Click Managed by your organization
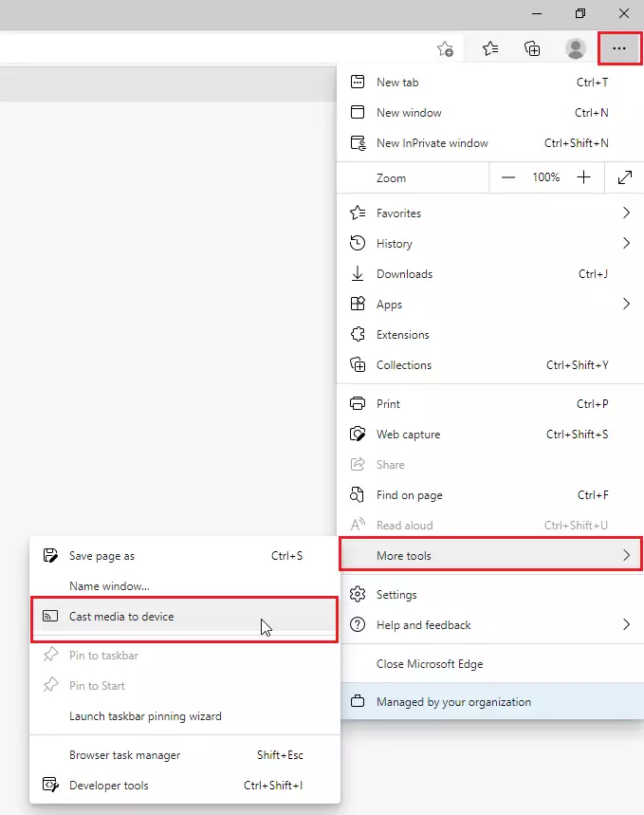 (x=490, y=701)
